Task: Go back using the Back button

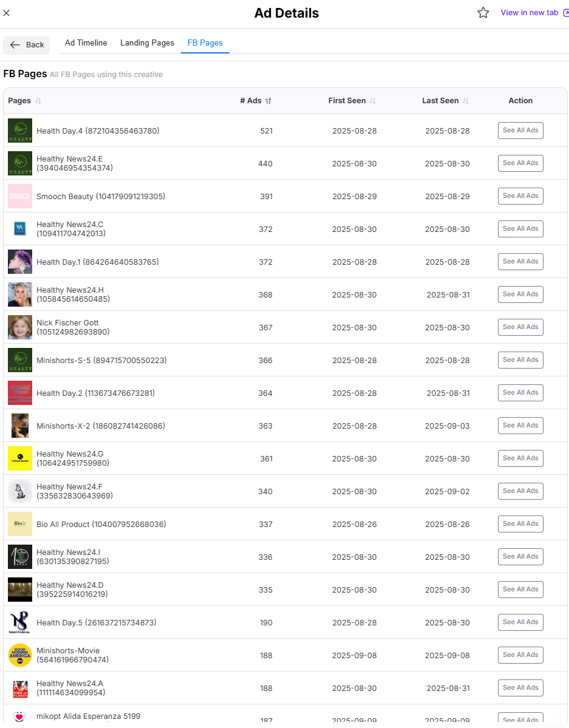Action: click(27, 44)
